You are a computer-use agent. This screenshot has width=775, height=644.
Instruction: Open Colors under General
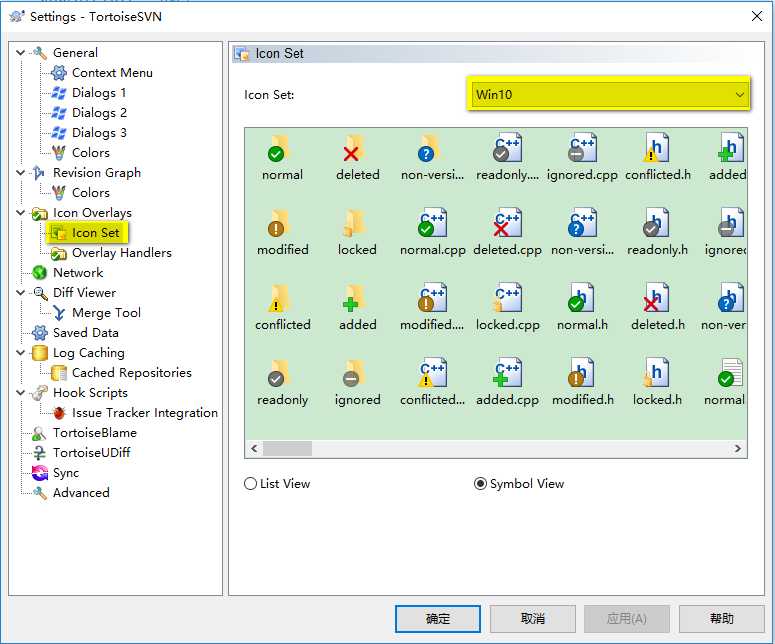[x=90, y=153]
